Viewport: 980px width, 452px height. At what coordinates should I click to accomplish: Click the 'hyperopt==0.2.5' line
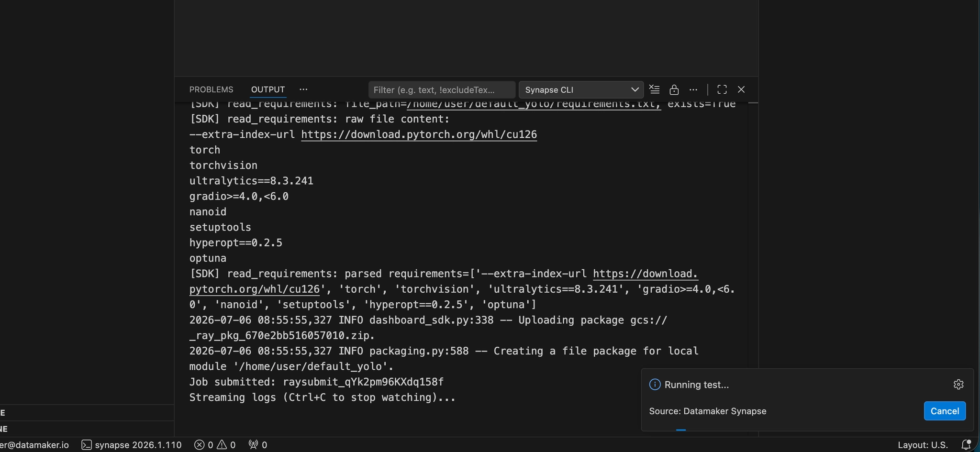[235, 243]
